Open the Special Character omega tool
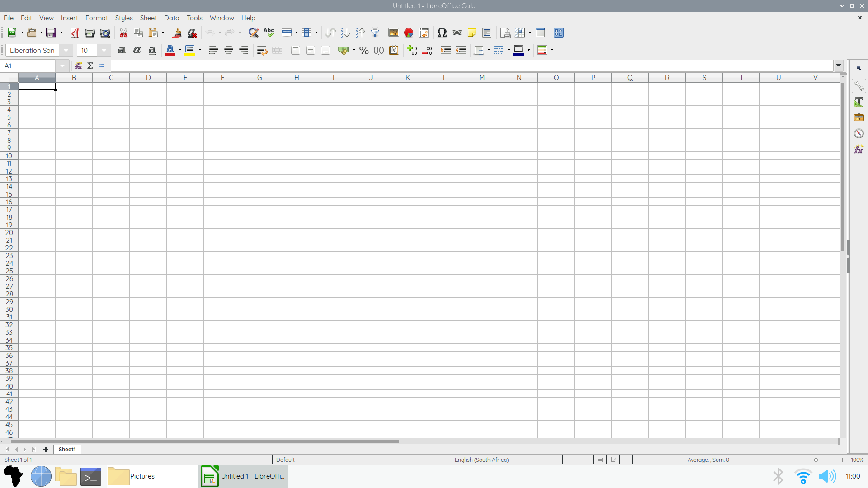This screenshot has width=868, height=488. 442,33
